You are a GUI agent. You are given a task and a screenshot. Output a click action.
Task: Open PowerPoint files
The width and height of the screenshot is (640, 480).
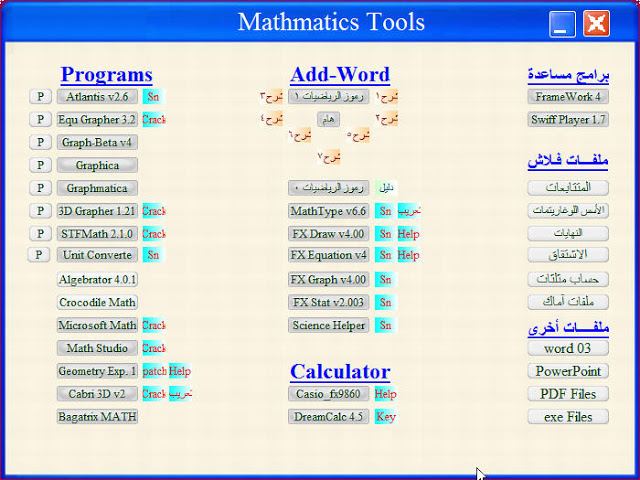(x=568, y=371)
